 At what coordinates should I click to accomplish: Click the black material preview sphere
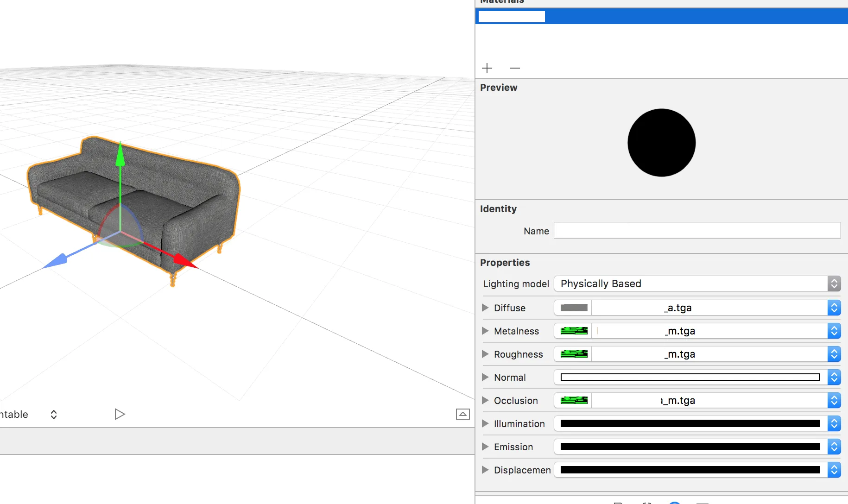pyautogui.click(x=662, y=143)
